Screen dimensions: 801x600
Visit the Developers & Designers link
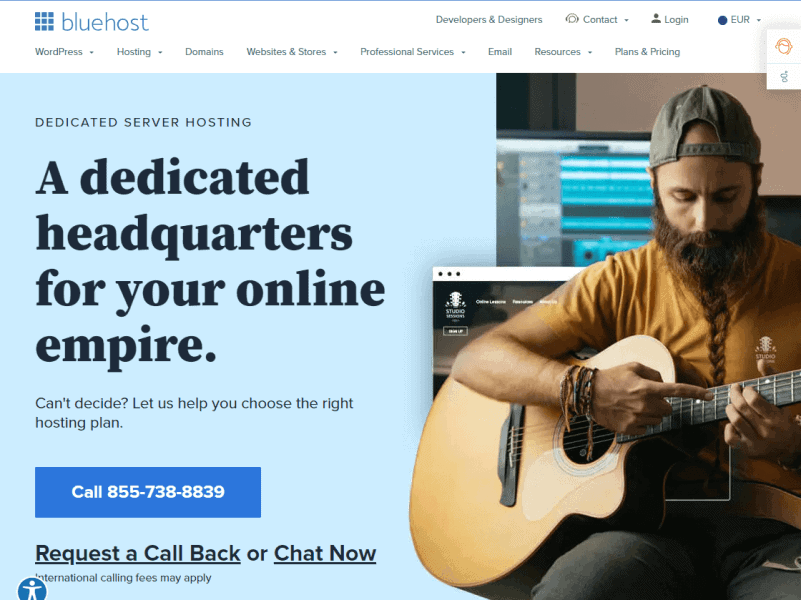489,19
